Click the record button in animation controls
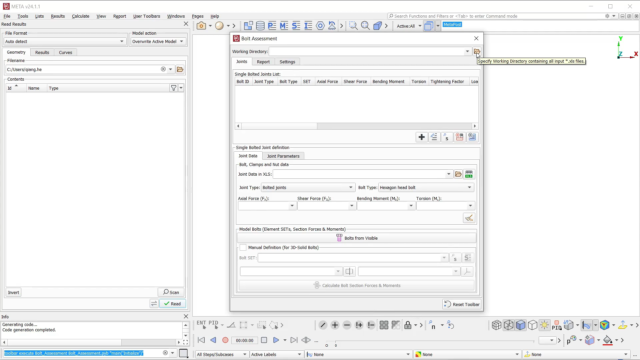 (225, 340)
